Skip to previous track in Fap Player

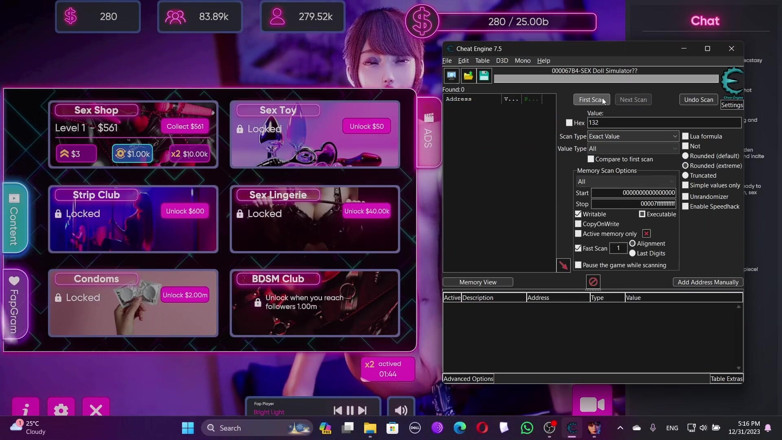338,410
